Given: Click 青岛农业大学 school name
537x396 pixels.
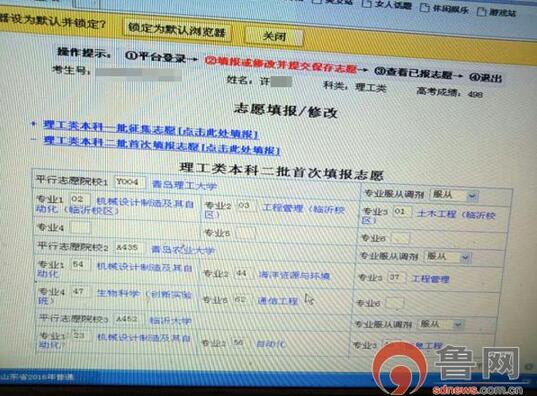Looking at the screenshot, I should (x=183, y=250).
